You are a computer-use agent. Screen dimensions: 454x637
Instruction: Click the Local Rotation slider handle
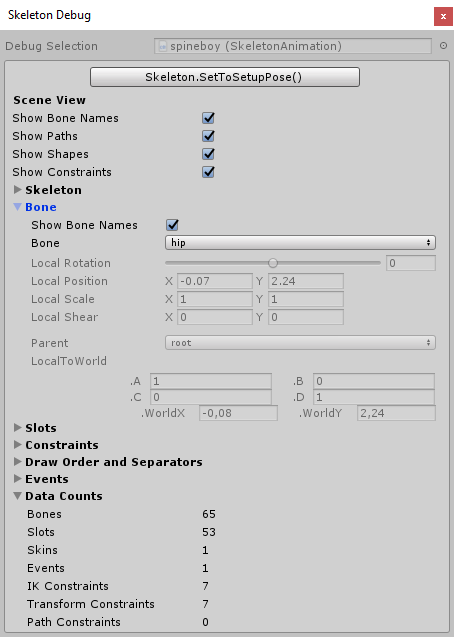point(273,263)
